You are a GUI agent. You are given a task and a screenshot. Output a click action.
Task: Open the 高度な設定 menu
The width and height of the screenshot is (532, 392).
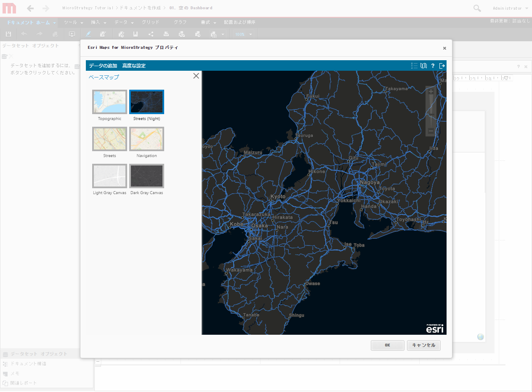point(134,66)
